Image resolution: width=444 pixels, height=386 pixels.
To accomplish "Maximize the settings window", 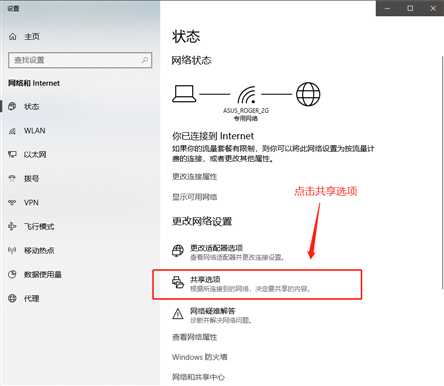I will pos(410,8).
